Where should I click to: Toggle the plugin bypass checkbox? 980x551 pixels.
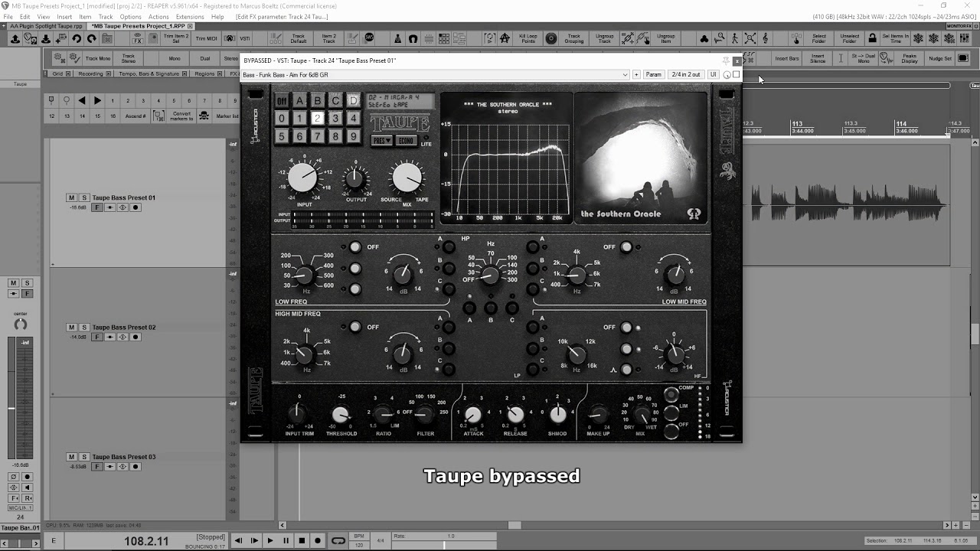pyautogui.click(x=737, y=74)
